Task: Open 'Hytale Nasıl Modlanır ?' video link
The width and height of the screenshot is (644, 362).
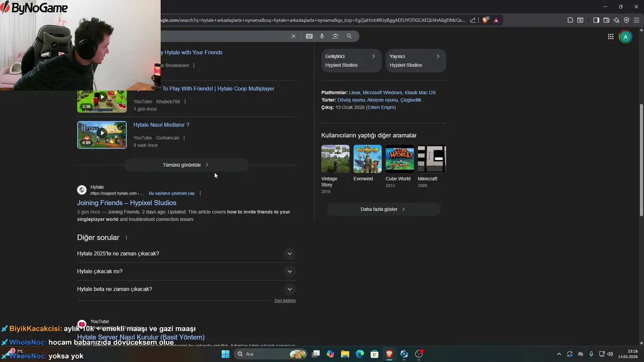Action: 161,125
